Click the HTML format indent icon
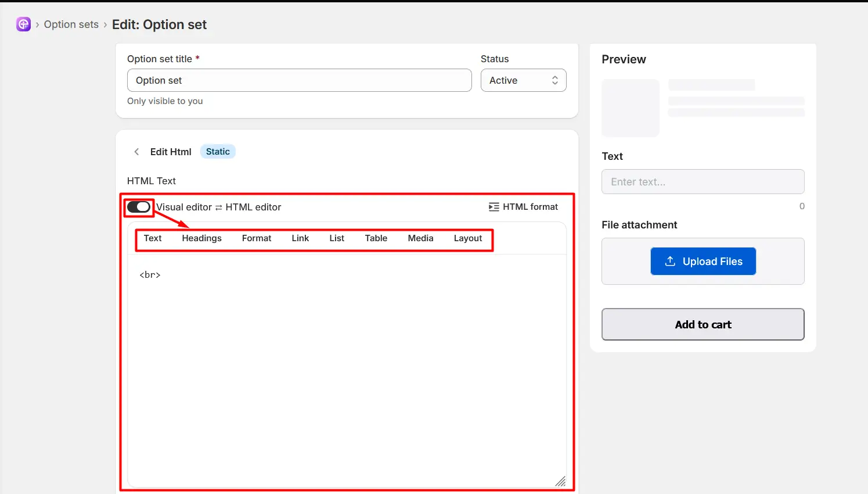Screen dimensions: 868x494 click(494, 207)
